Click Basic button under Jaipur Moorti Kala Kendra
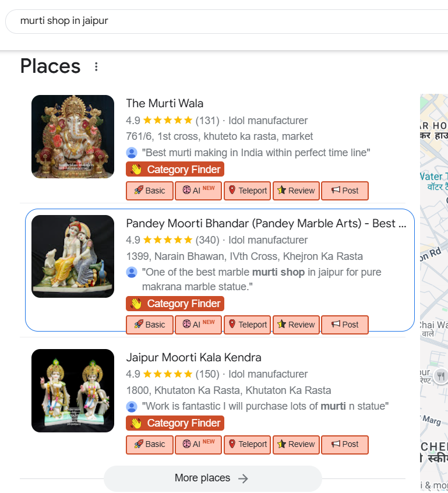Image resolution: width=448 pixels, height=493 pixels. pyautogui.click(x=150, y=444)
